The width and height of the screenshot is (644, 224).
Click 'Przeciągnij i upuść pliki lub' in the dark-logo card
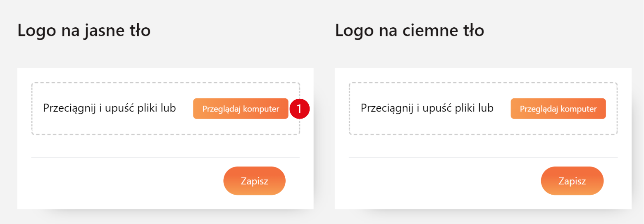427,108
